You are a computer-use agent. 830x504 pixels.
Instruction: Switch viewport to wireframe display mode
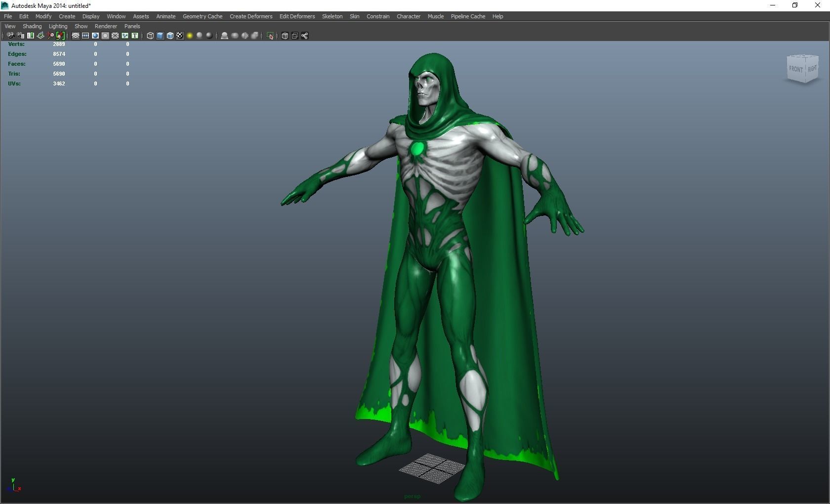150,36
